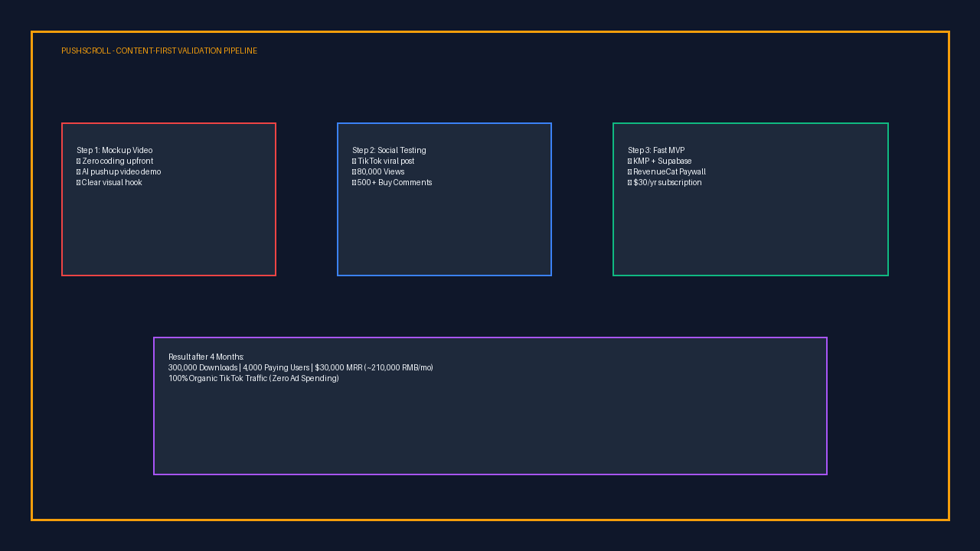The width and height of the screenshot is (980, 551).
Task: Select the Step 1: Mockup Video heading
Action: [x=115, y=150]
